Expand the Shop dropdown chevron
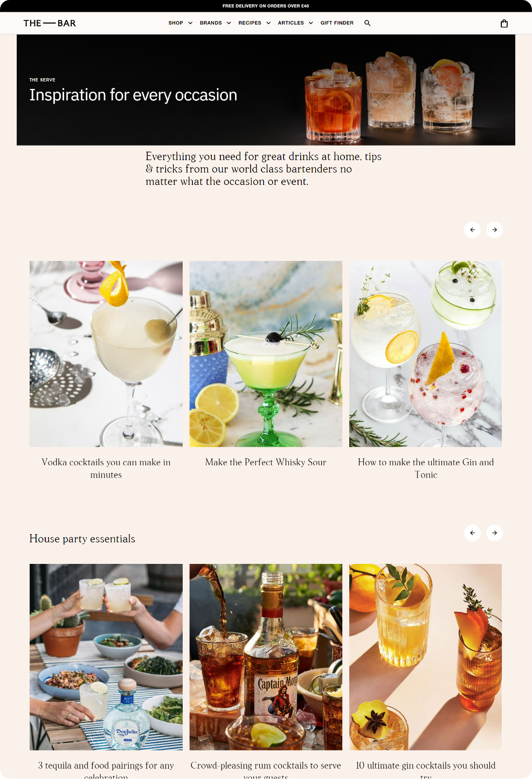 [190, 23]
